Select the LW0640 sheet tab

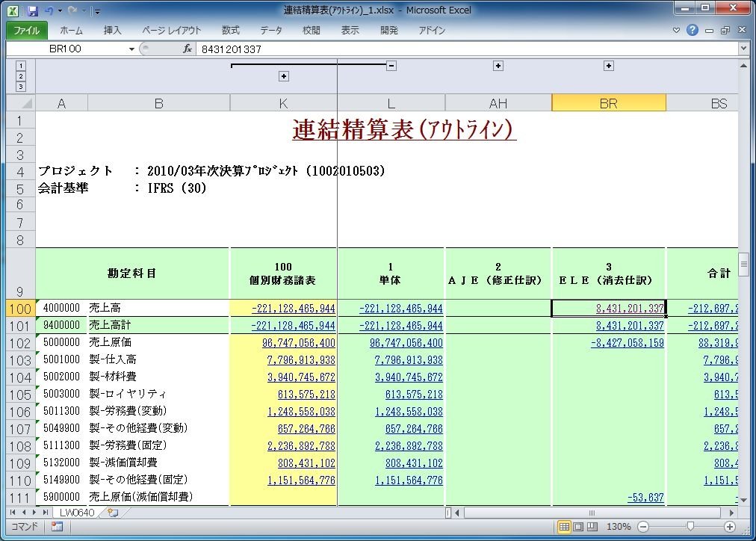coord(77,512)
